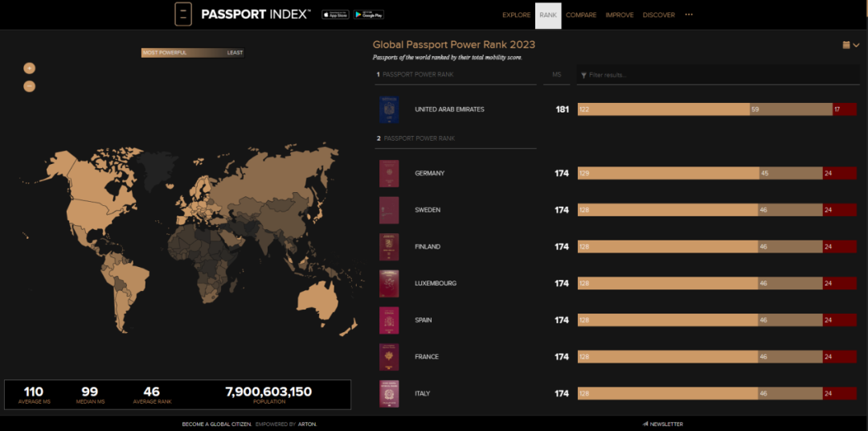Click Greenland on the world map
Viewport: 868px width, 431px height.
(157, 170)
